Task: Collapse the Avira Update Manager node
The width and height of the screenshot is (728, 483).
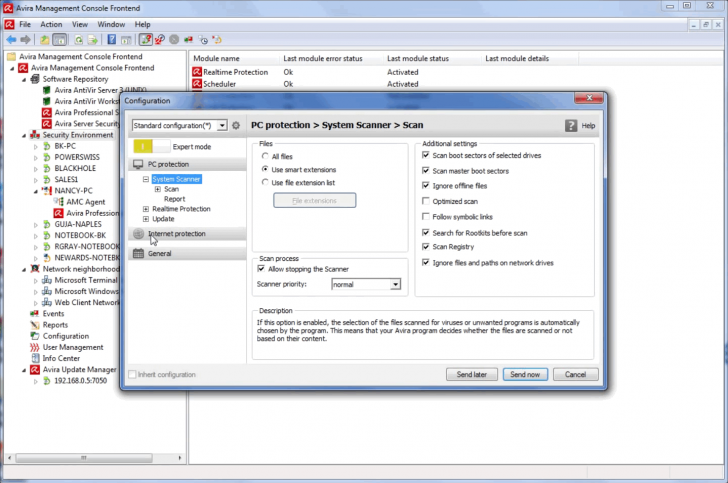Action: coord(24,370)
